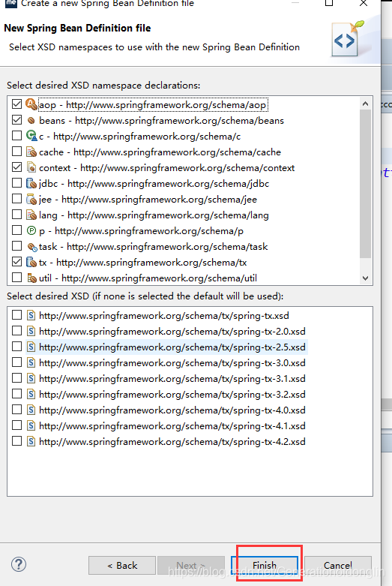Select the schema/context row text

tap(167, 168)
